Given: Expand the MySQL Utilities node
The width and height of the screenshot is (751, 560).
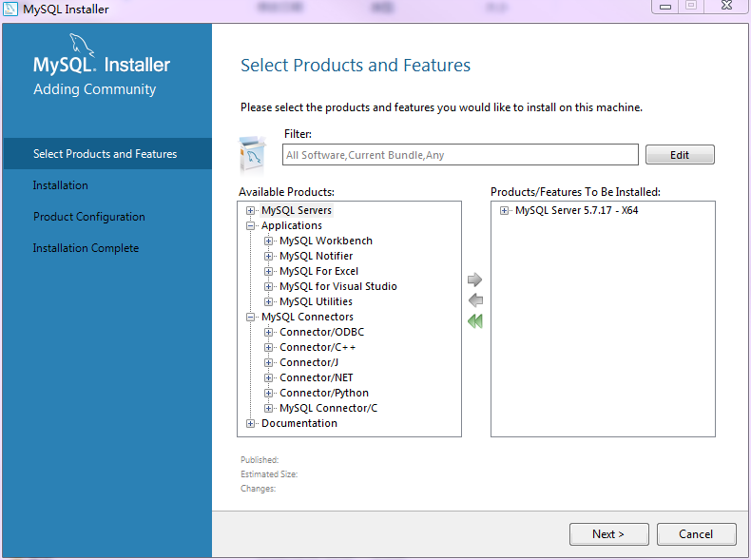Looking at the screenshot, I should pyautogui.click(x=268, y=301).
